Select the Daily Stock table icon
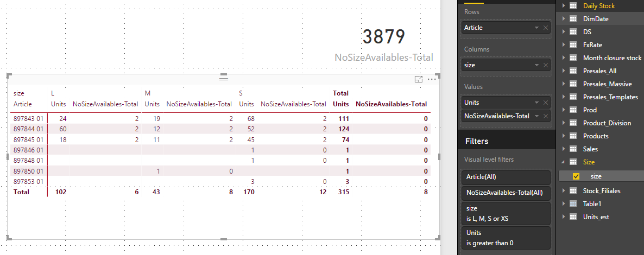The image size is (644, 255). 573,6
